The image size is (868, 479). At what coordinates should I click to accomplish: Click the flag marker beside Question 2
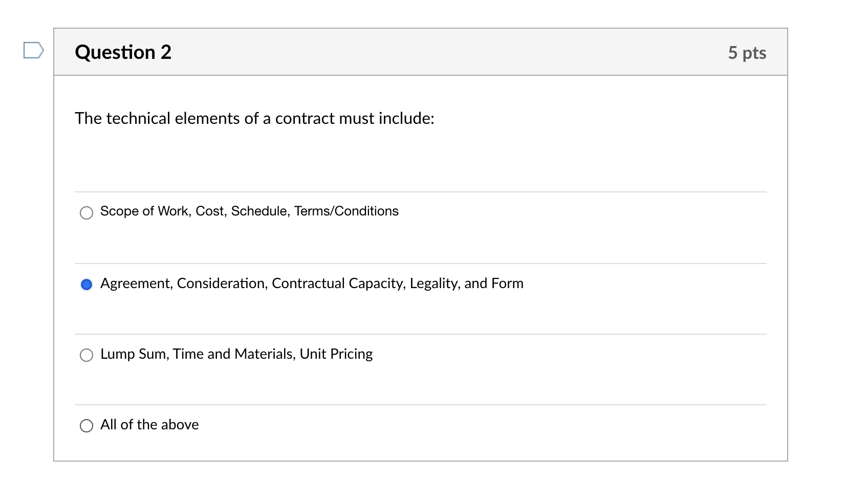(x=32, y=51)
